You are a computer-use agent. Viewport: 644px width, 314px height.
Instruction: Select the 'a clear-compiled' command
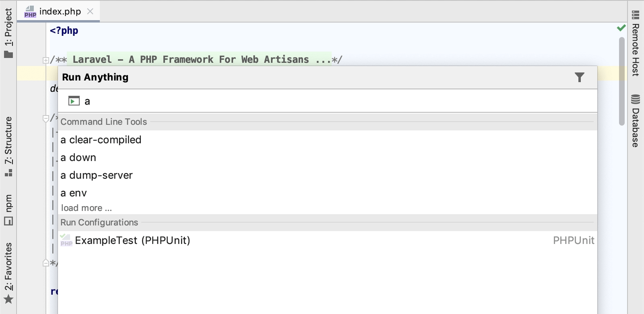click(x=101, y=140)
